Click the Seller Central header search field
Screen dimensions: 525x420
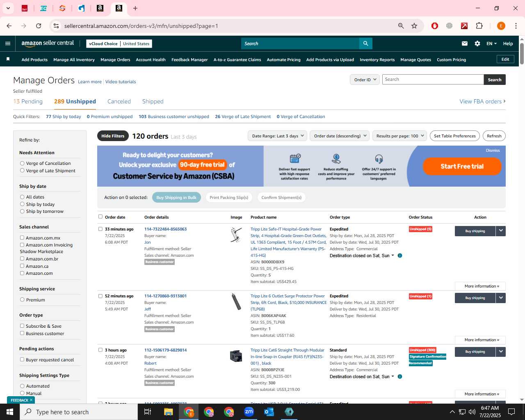point(300,43)
